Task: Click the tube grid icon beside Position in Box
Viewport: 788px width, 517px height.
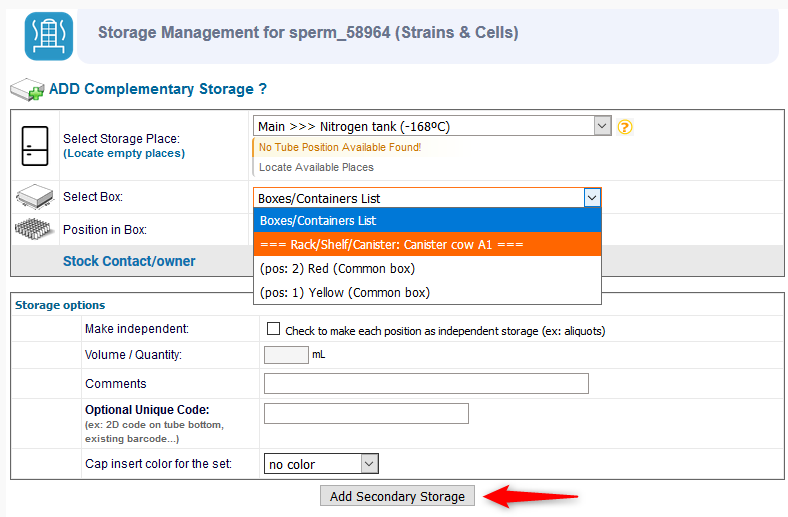Action: (x=34, y=229)
